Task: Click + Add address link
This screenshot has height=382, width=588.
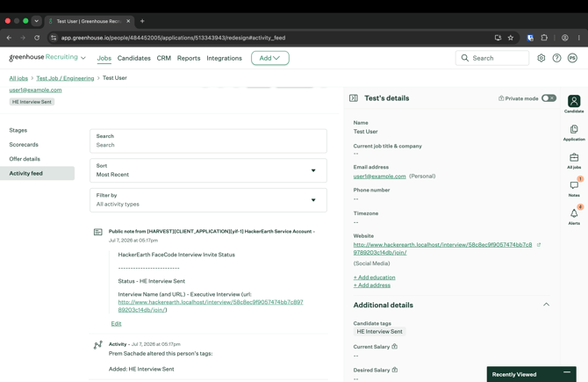Action: click(x=372, y=285)
